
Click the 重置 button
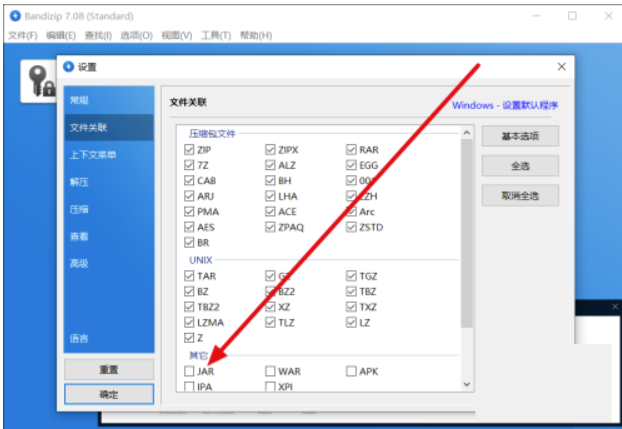[x=109, y=369]
